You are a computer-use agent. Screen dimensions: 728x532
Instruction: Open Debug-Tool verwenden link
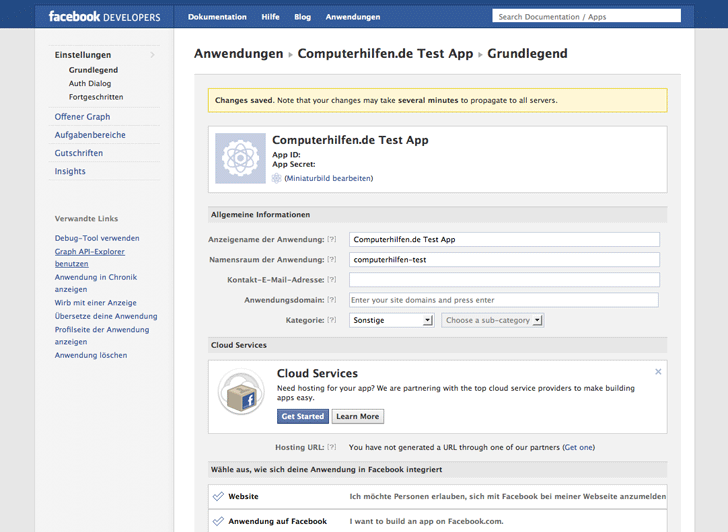point(97,238)
